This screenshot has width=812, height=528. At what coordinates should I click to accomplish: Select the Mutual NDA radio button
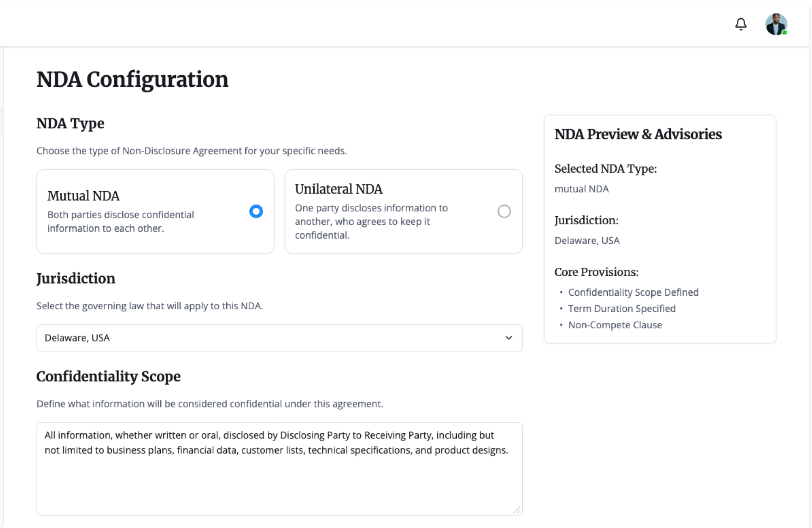(256, 211)
